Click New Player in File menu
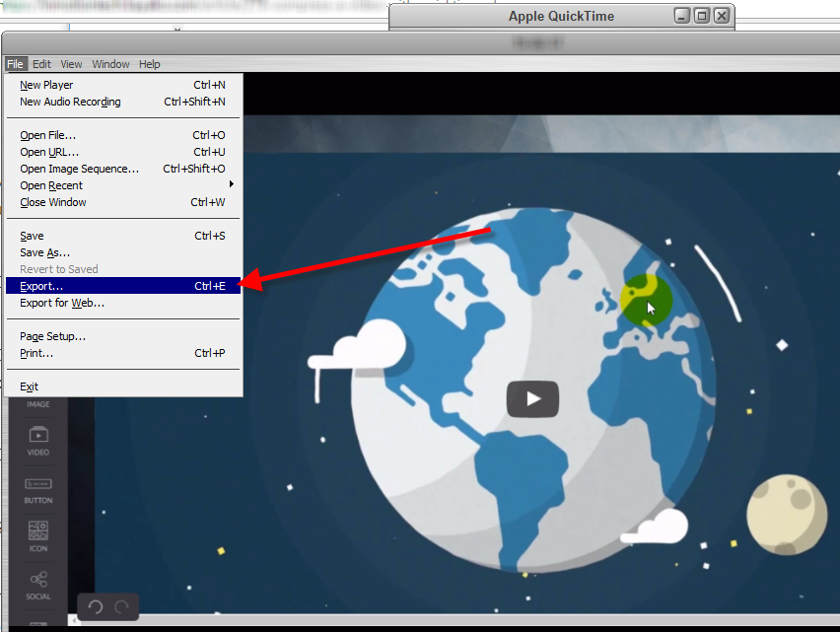The width and height of the screenshot is (840, 632). (x=46, y=85)
